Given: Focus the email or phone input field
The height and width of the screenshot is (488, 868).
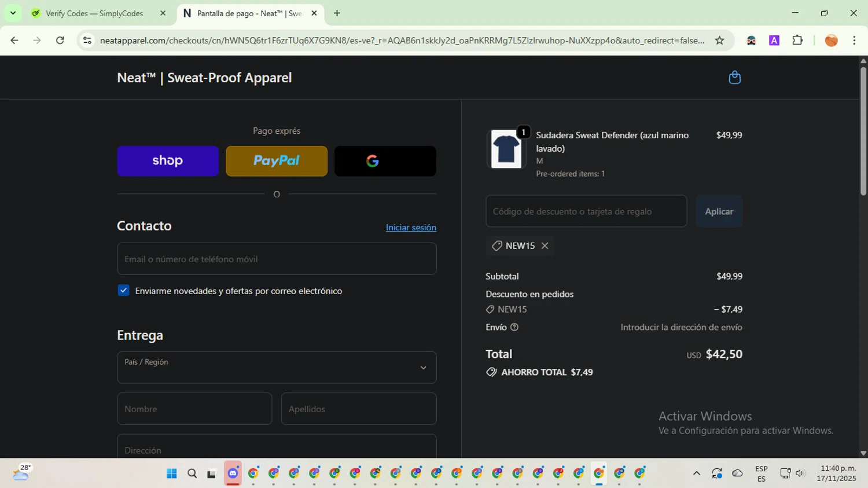Looking at the screenshot, I should coord(277,259).
